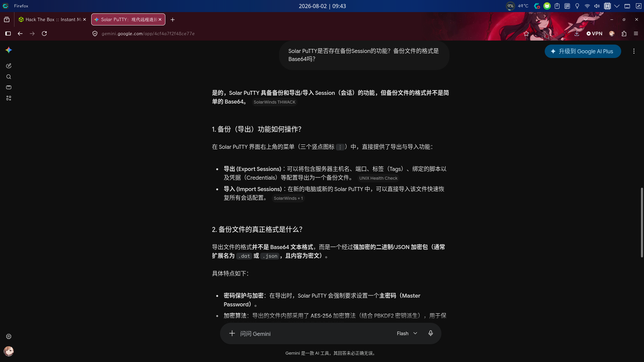Click the .json inline code snippet

pos(270,256)
